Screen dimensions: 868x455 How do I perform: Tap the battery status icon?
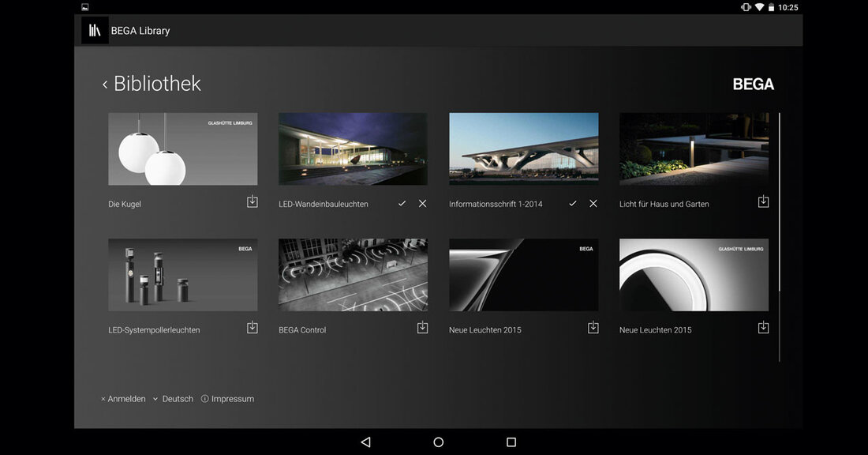(x=771, y=7)
